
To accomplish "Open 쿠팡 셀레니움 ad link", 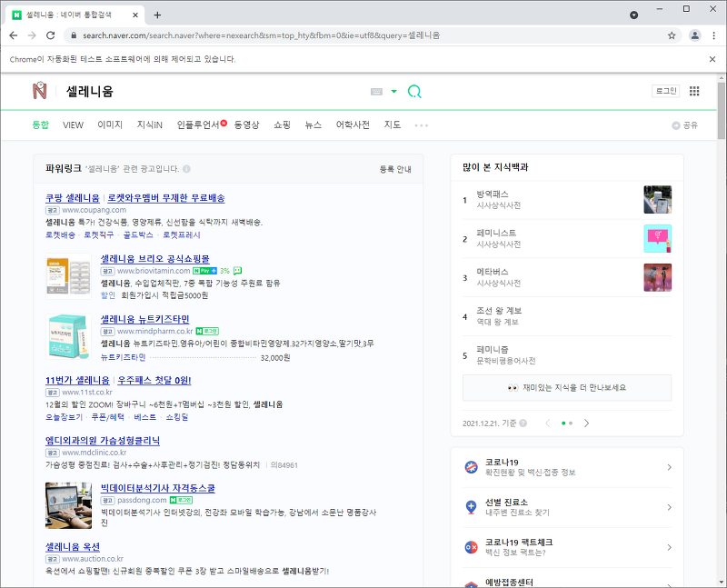I will [x=73, y=198].
